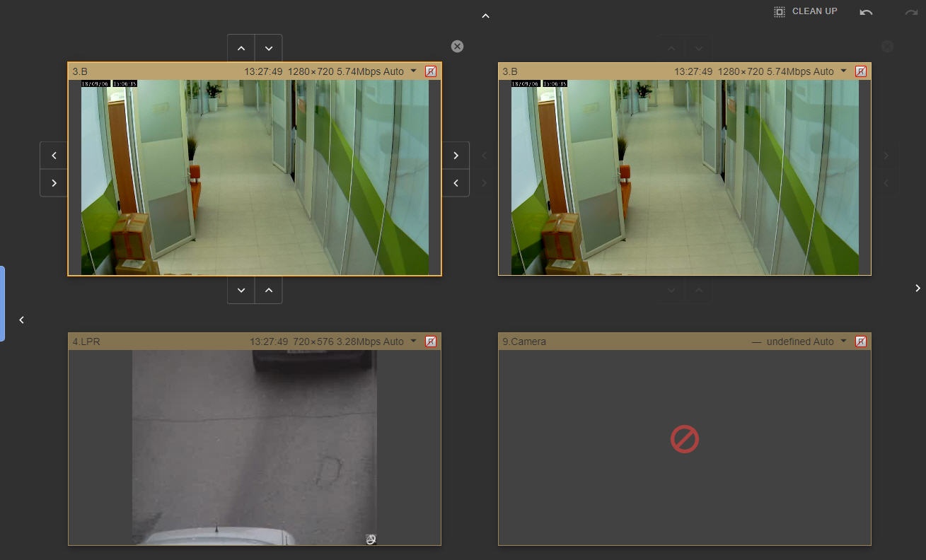Click the red icon in the 9.Camera header
The height and width of the screenshot is (560, 926).
click(x=861, y=342)
